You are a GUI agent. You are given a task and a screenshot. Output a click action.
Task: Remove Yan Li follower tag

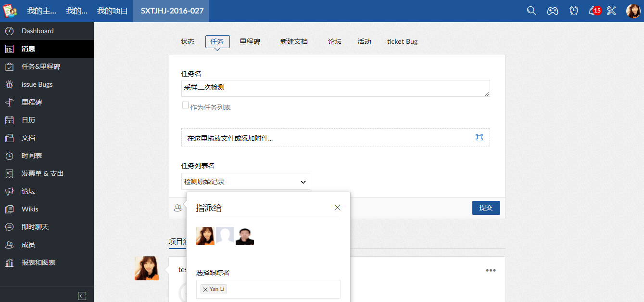[x=205, y=289]
